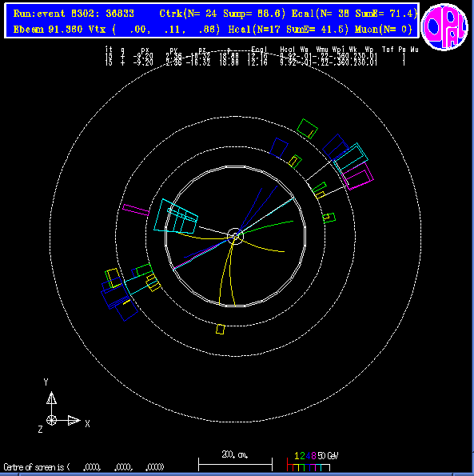Click the 'Centre of screen is' status text
The height and width of the screenshot is (476, 474).
(37, 467)
